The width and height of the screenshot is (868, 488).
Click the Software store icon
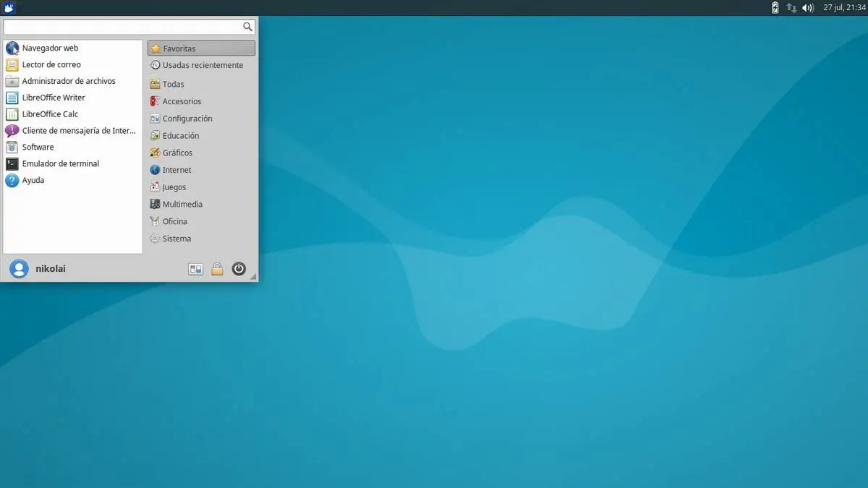tap(12, 147)
